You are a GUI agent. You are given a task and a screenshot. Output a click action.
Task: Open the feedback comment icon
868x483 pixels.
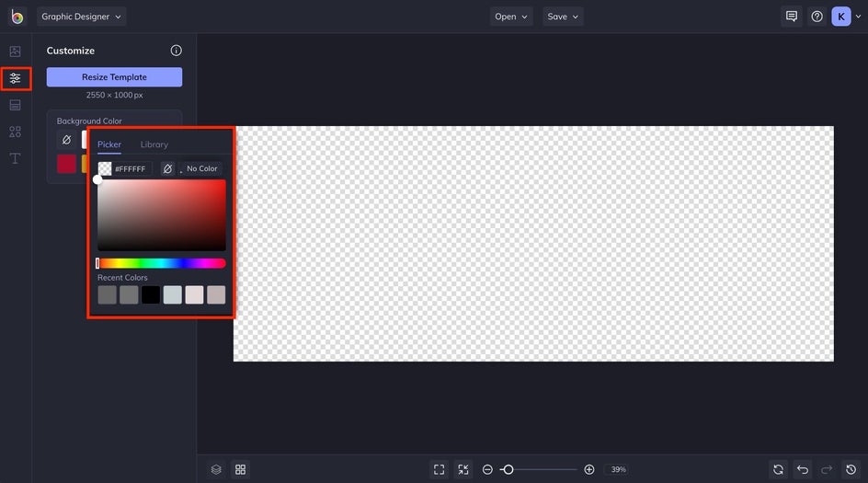[x=792, y=17]
